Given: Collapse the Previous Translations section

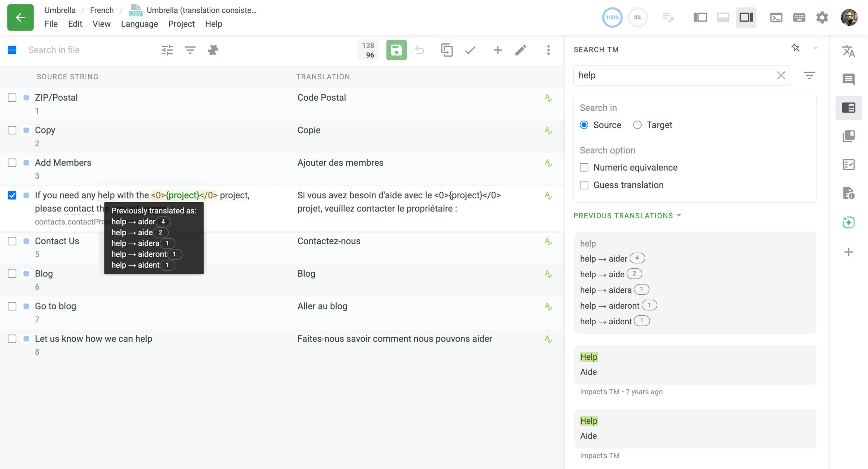Looking at the screenshot, I should [679, 216].
